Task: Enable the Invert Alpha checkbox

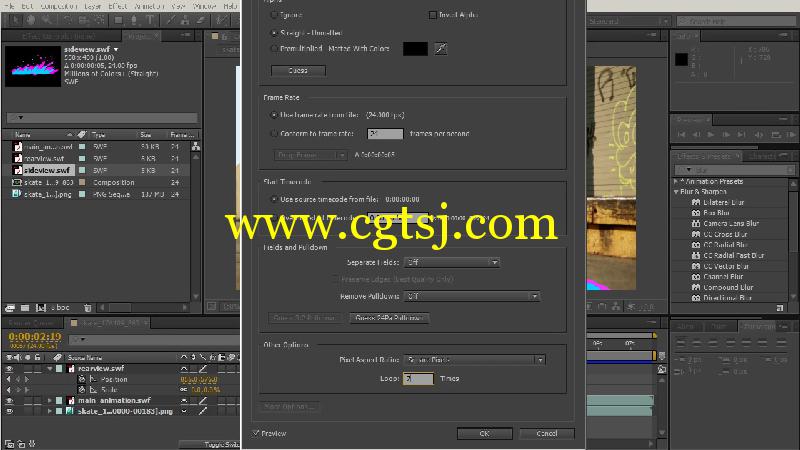Action: click(x=433, y=15)
